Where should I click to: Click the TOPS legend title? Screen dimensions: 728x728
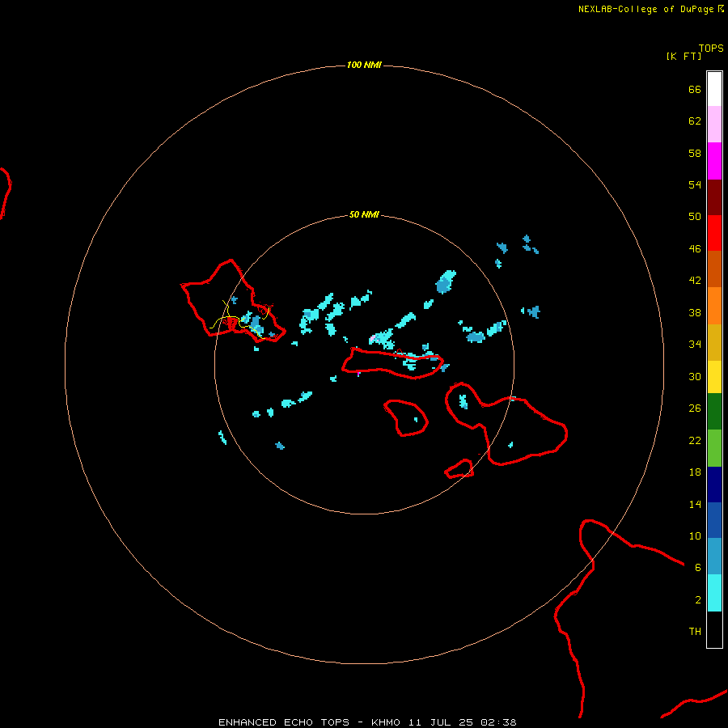click(x=711, y=48)
